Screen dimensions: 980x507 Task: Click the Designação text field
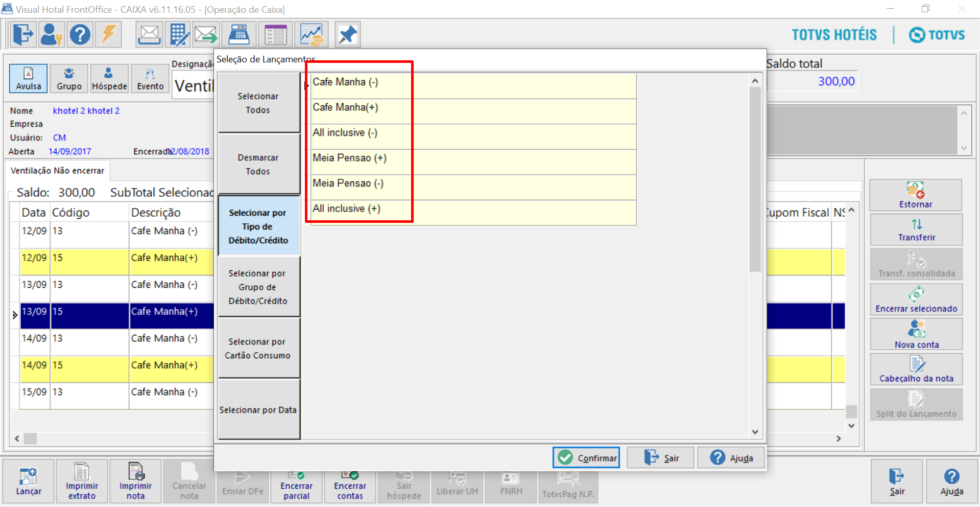(194, 85)
